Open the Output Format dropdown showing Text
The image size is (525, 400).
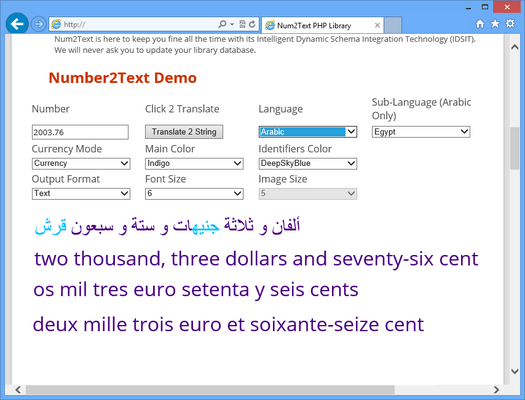(81, 194)
